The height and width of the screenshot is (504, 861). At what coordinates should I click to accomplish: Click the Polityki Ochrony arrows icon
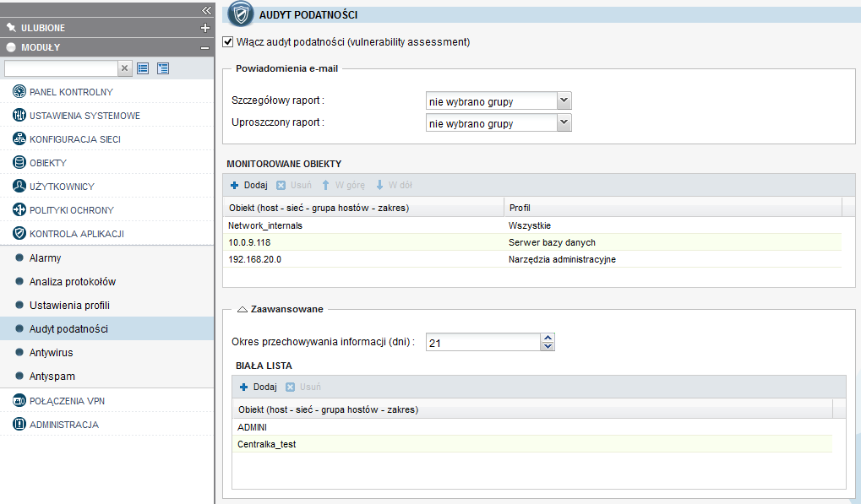[x=19, y=209]
